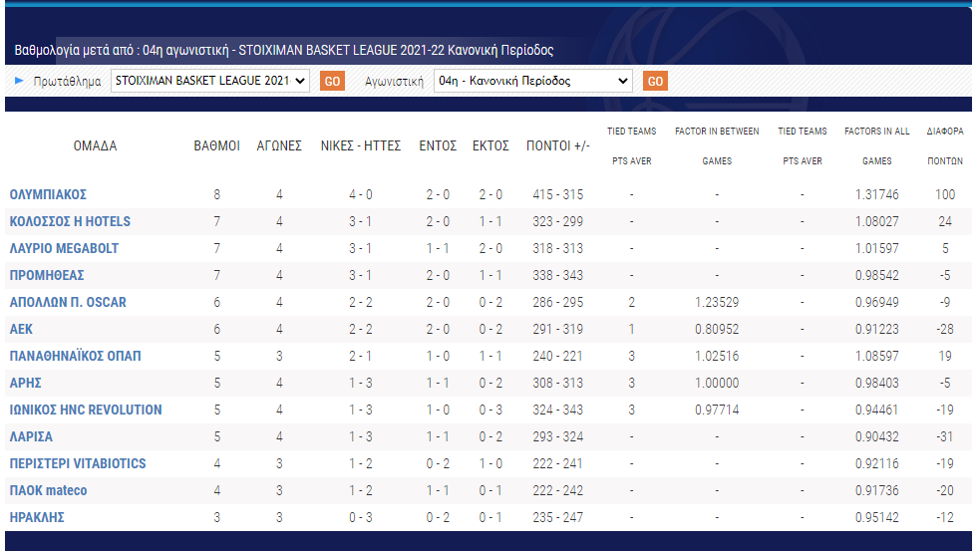Click point difference value 24
Image resolution: width=980 pixels, height=551 pixels.
(x=945, y=221)
